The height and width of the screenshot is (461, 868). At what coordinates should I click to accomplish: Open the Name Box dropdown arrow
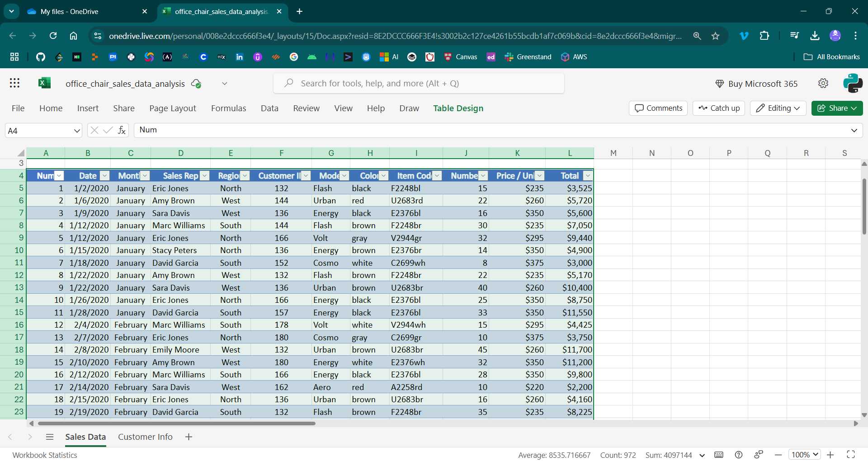[x=76, y=131]
